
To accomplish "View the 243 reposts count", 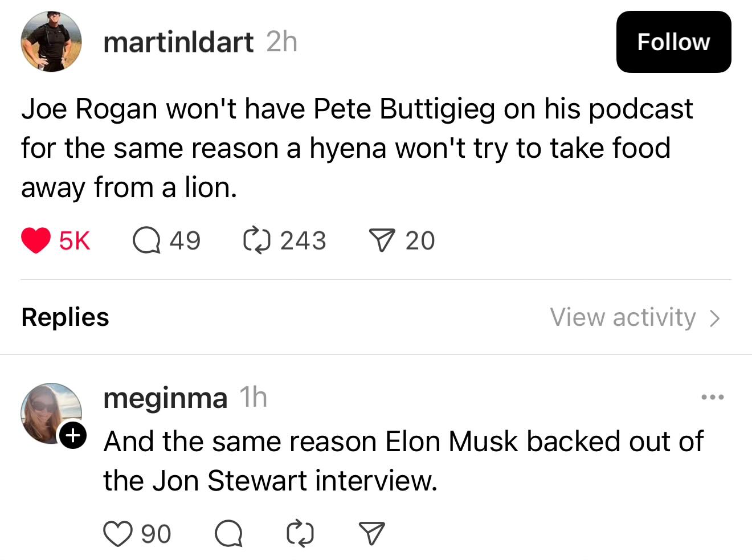I will point(303,240).
